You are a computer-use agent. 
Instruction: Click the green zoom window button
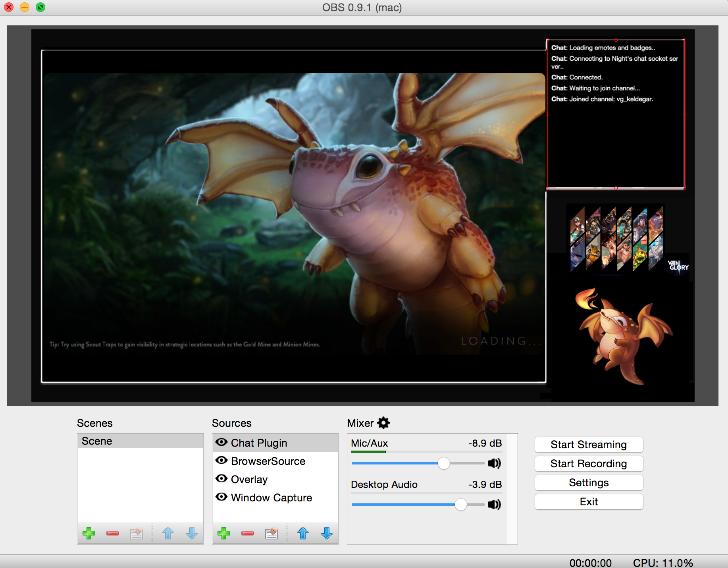pos(40,7)
